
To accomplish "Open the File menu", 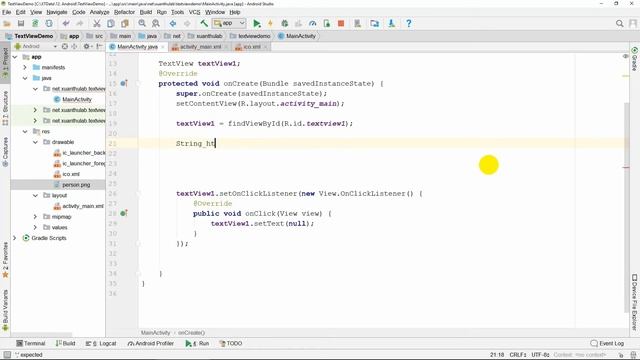I will (x=7, y=12).
